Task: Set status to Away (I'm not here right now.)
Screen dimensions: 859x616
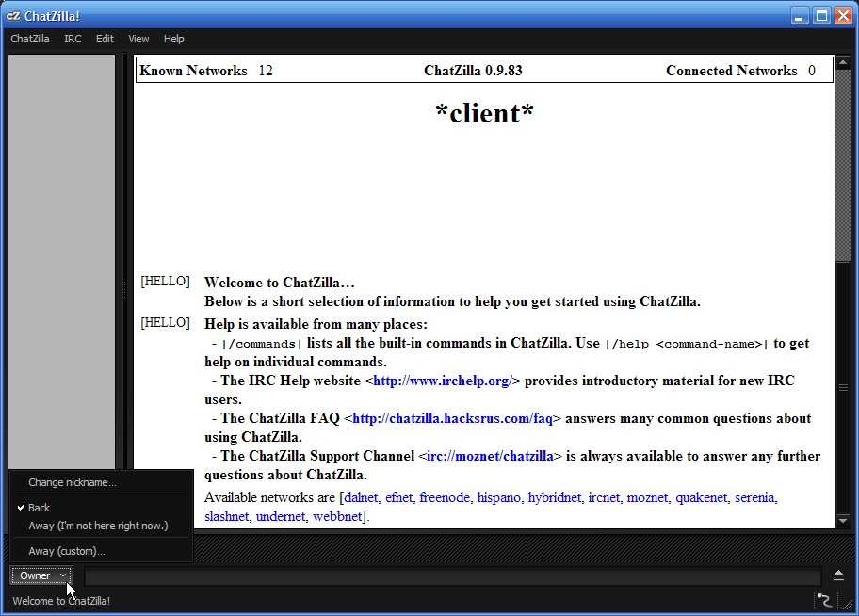Action: coord(102,526)
